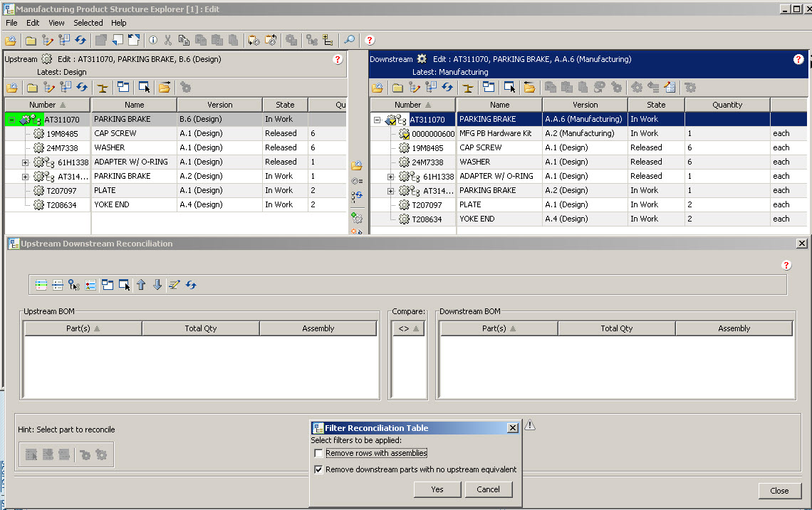Expand AT314... row in the Upstream tree
Image resolution: width=812 pixels, height=510 pixels.
[25, 177]
